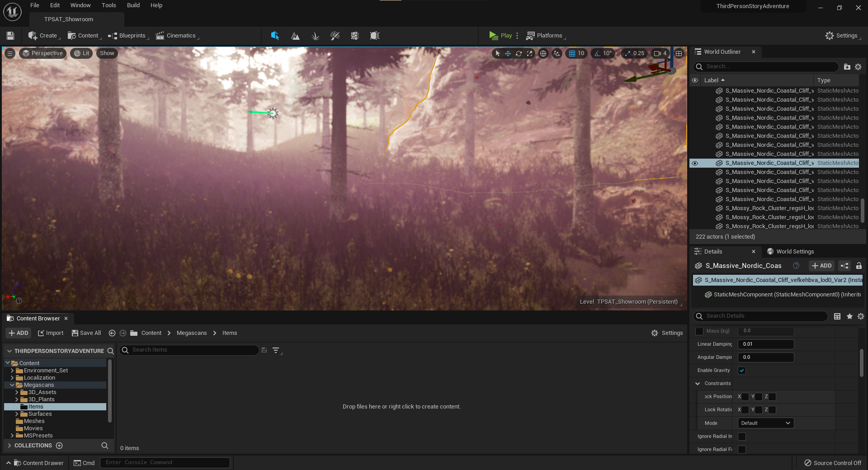Toggle rotation snapping angle icon
Viewport: 868px width, 470px height.
[597, 53]
